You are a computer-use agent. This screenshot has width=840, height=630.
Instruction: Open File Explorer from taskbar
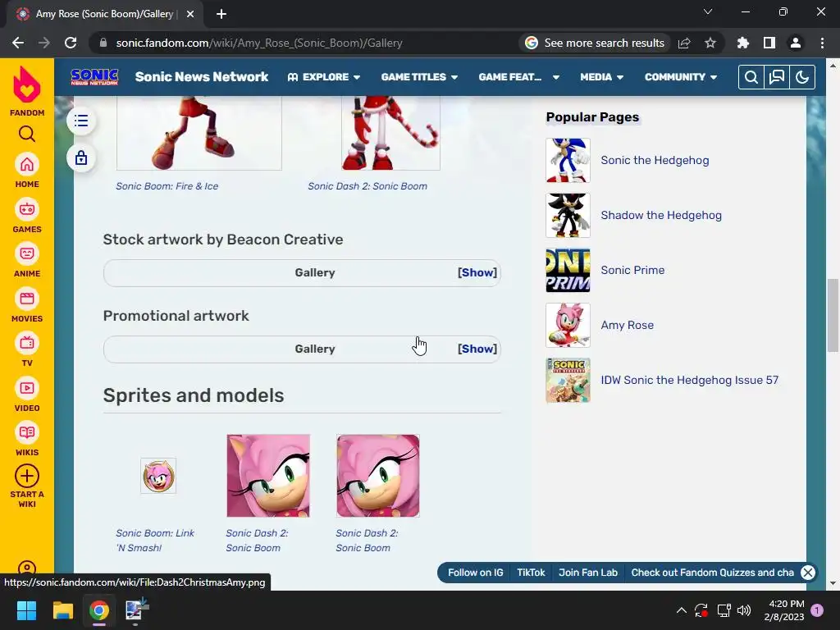click(x=62, y=610)
